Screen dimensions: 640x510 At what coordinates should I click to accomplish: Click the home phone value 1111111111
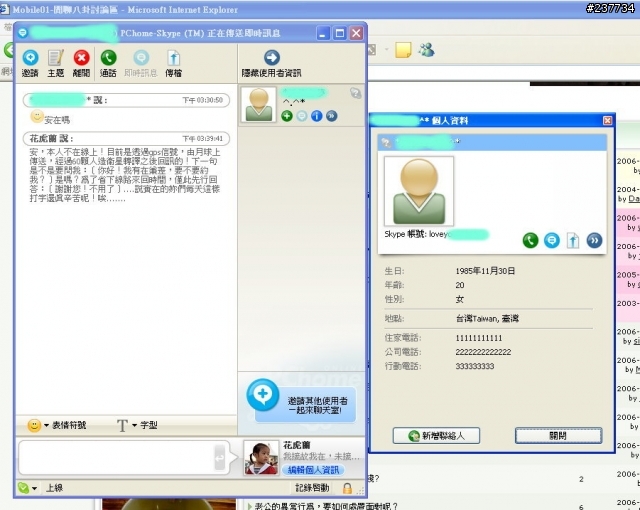(x=479, y=338)
